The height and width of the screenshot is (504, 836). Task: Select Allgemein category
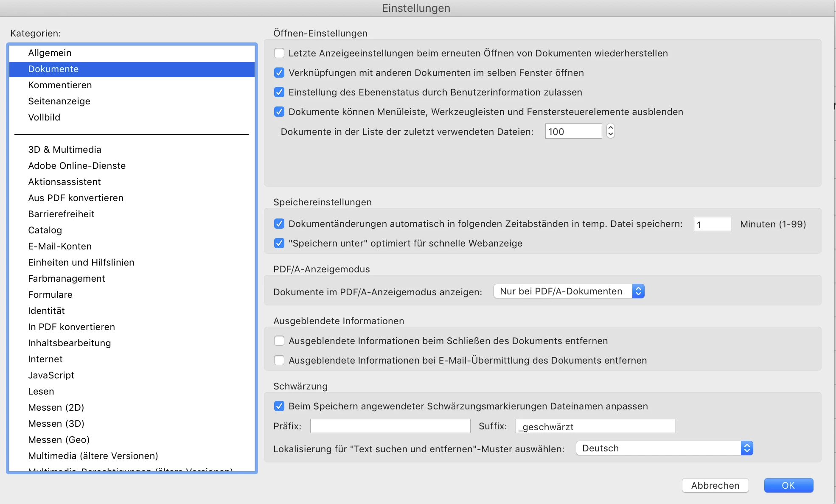pyautogui.click(x=50, y=53)
